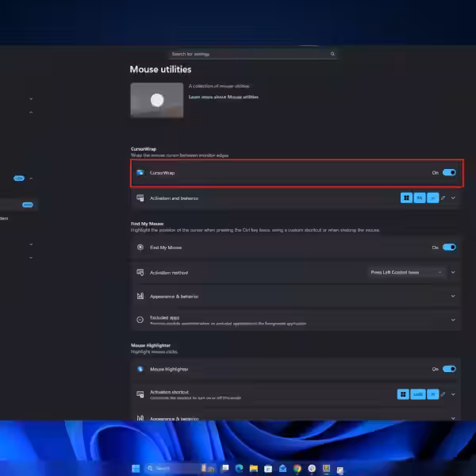Click the CursorWrap module icon
The width and height of the screenshot is (476, 476).
click(140, 172)
